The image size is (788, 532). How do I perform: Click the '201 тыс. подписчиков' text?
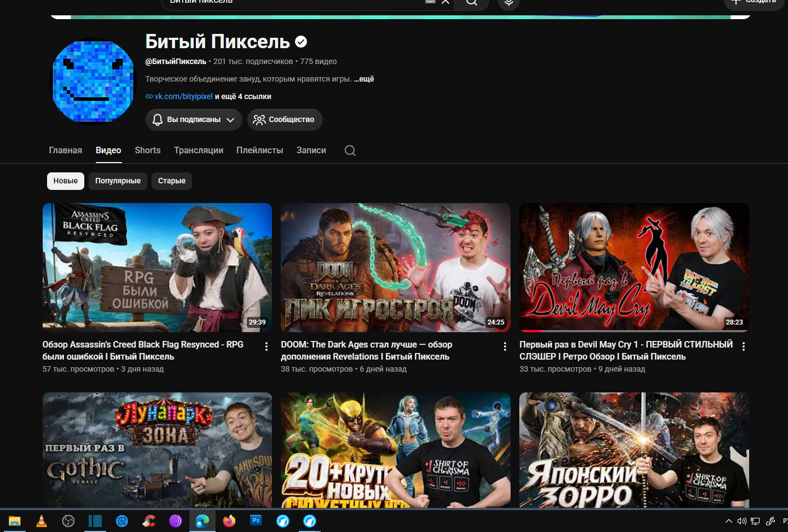pyautogui.click(x=253, y=61)
